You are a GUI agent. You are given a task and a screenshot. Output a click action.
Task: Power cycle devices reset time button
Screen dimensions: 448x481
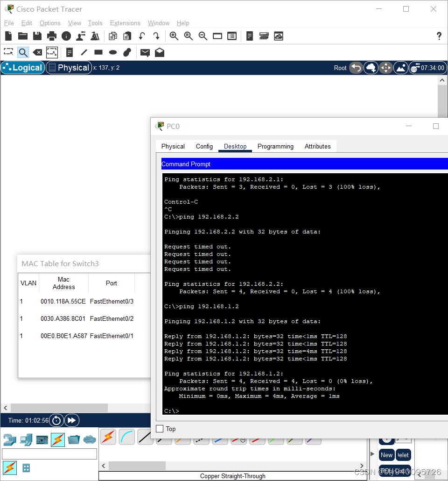[56, 420]
